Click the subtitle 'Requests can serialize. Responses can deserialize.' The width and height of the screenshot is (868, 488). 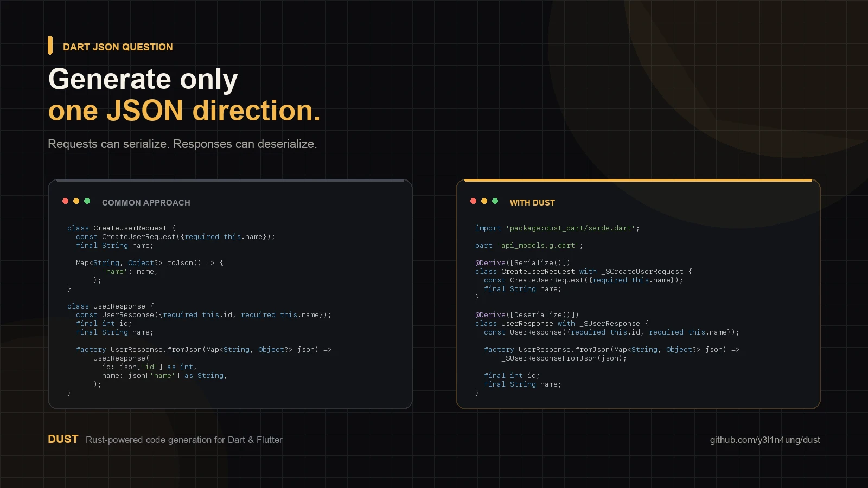(x=182, y=144)
